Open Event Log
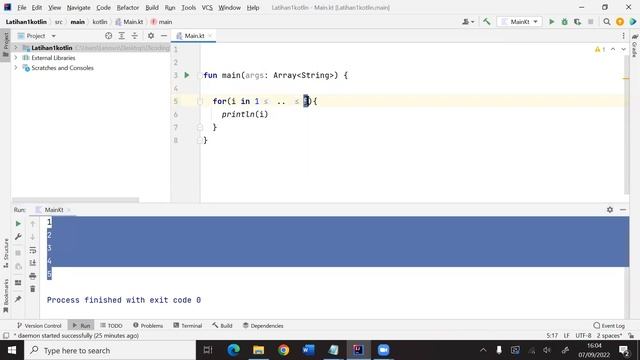Screen dimensions: 640x360 (609, 326)
